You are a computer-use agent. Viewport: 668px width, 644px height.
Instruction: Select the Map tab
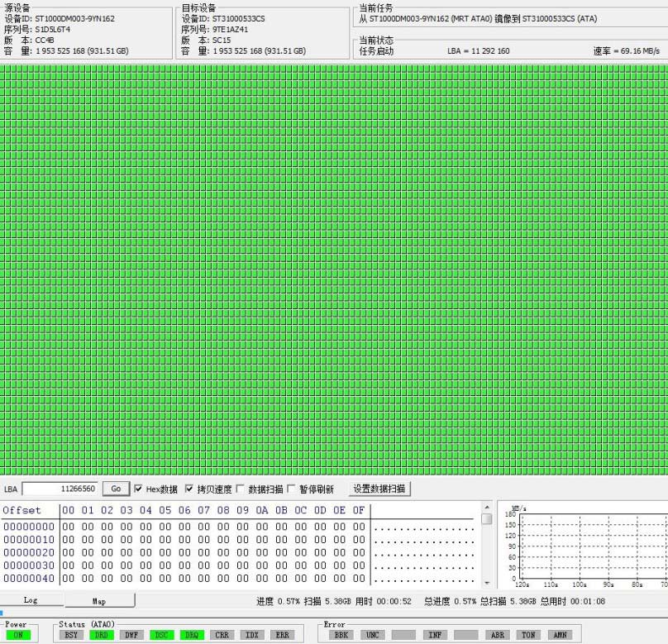(99, 599)
